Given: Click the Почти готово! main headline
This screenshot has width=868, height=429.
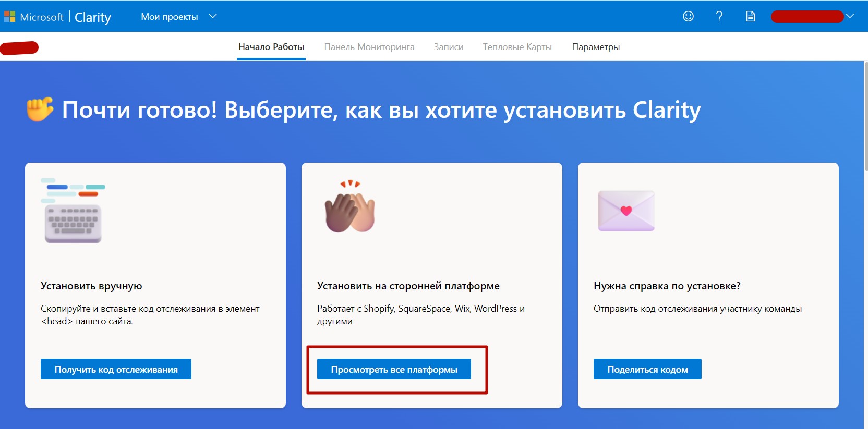Looking at the screenshot, I should pos(381,110).
